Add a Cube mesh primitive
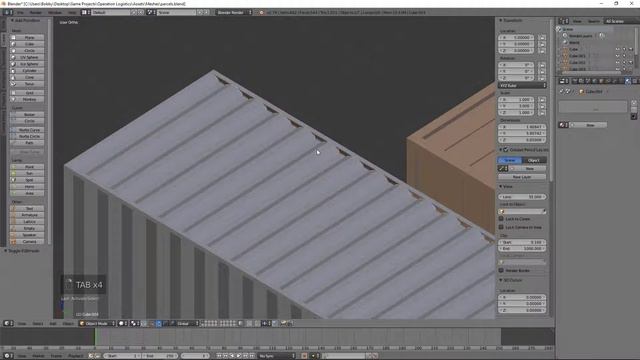The height and width of the screenshot is (360, 640). [28, 44]
